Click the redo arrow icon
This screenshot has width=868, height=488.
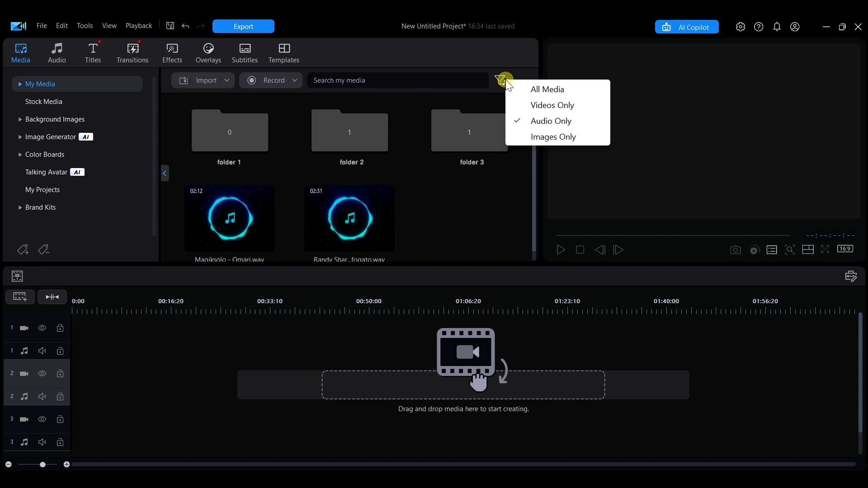[x=201, y=26]
